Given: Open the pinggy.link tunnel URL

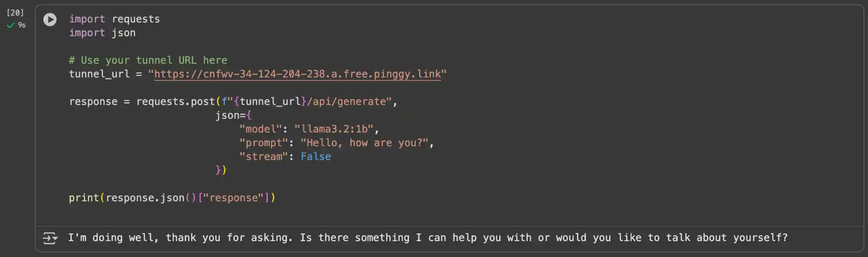Looking at the screenshot, I should point(297,74).
